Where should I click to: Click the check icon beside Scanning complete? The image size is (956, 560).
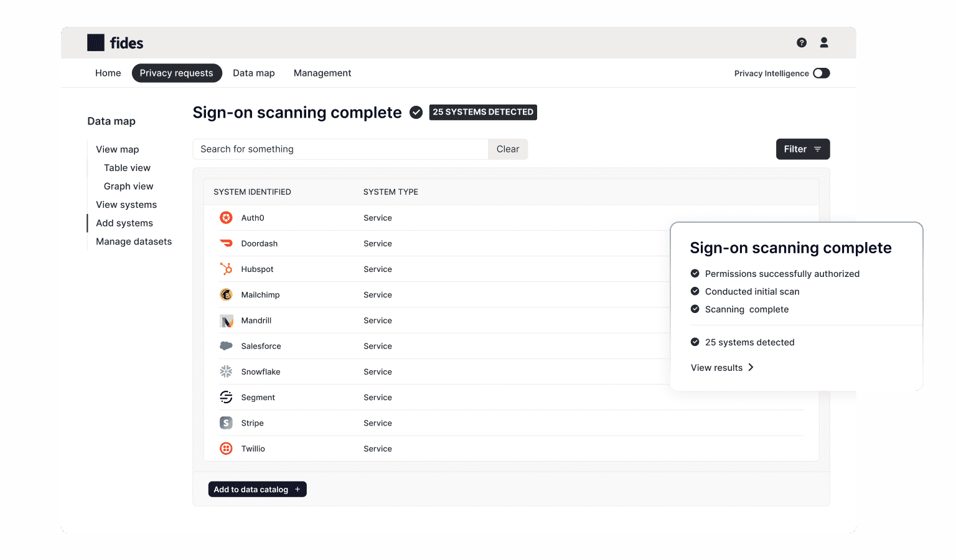coord(695,309)
